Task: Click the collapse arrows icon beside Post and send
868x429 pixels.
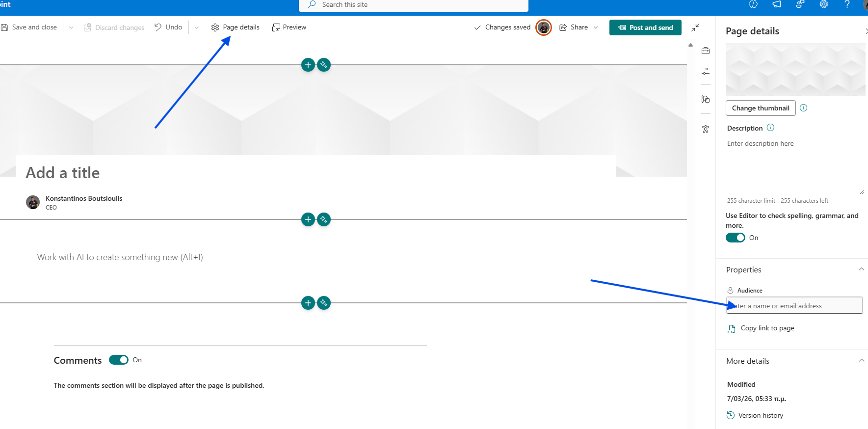Action: click(695, 27)
